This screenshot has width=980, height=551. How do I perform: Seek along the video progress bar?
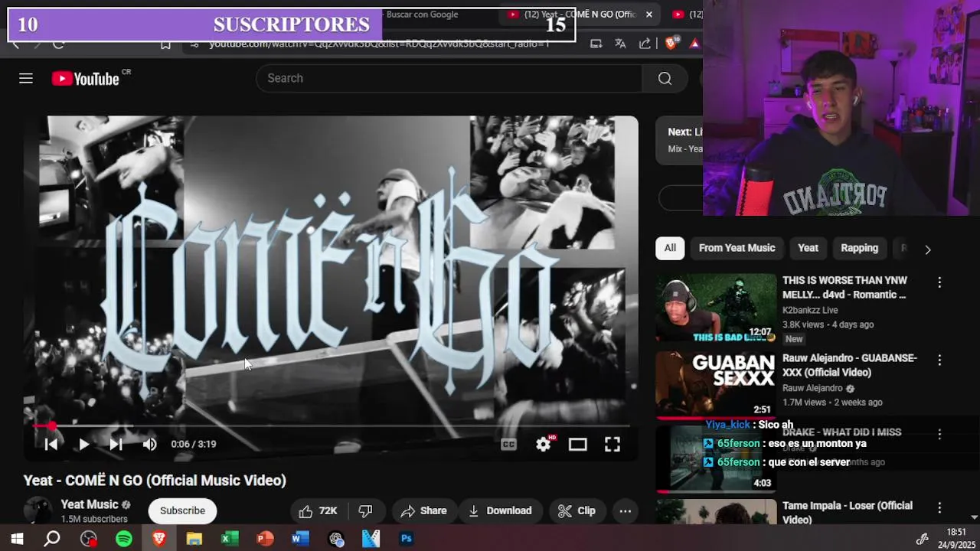(331, 425)
